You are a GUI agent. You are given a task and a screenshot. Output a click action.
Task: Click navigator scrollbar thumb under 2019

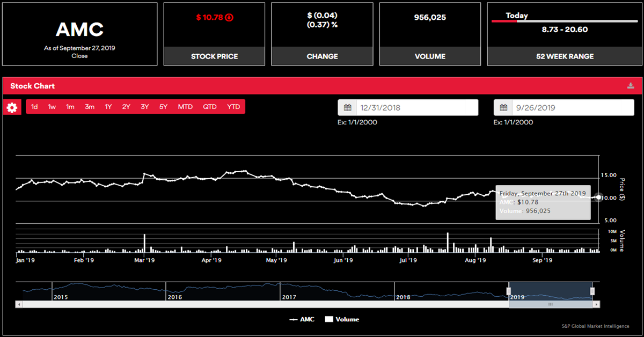pyautogui.click(x=550, y=304)
